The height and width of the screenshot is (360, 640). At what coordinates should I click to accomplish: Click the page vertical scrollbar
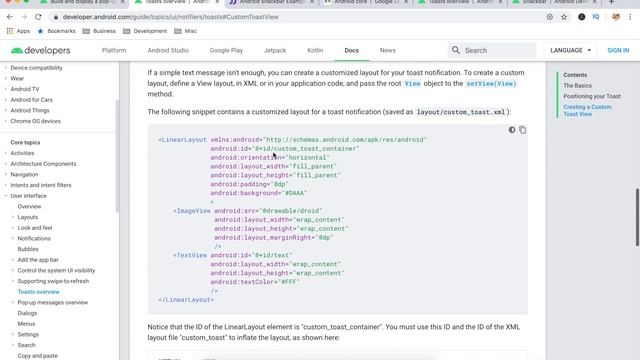pyautogui.click(x=637, y=218)
